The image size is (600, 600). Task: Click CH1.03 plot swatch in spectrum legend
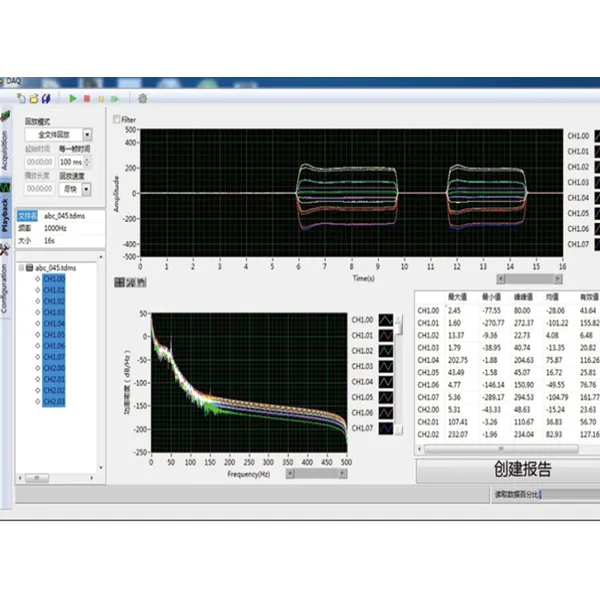click(x=386, y=366)
